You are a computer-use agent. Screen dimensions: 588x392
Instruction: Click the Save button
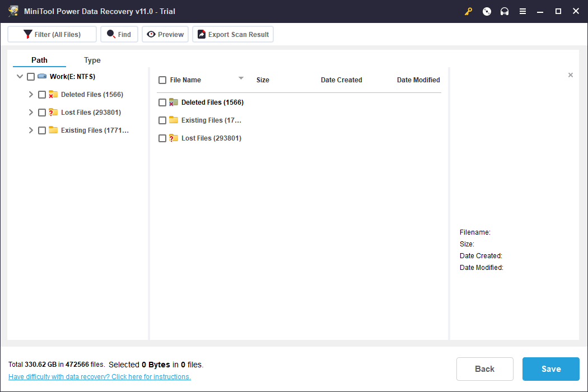click(551, 368)
